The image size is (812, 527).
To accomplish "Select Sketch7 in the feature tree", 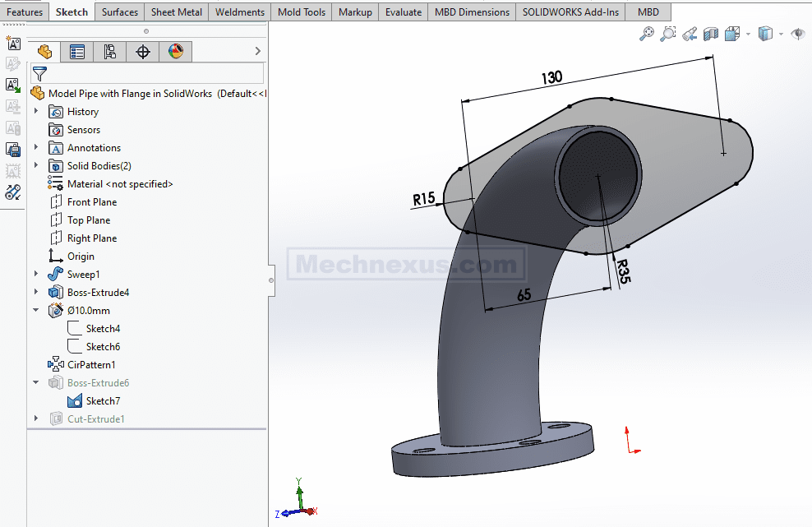I will (x=103, y=401).
